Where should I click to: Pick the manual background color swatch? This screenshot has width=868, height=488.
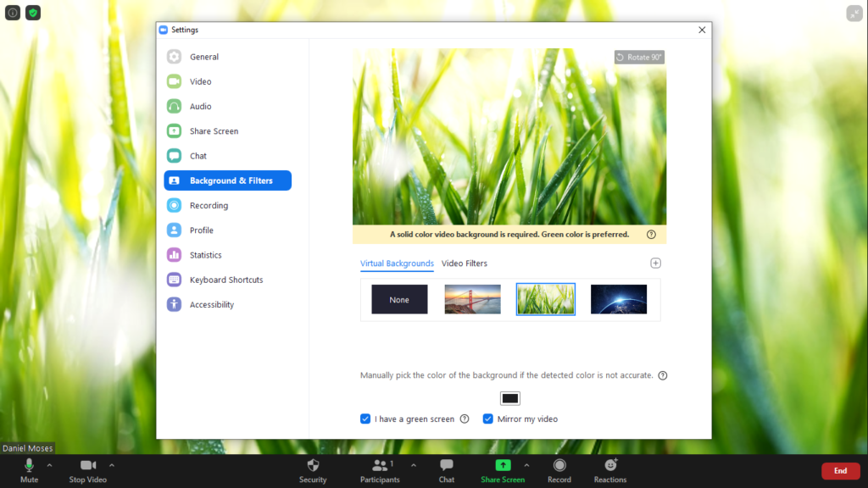pos(509,397)
